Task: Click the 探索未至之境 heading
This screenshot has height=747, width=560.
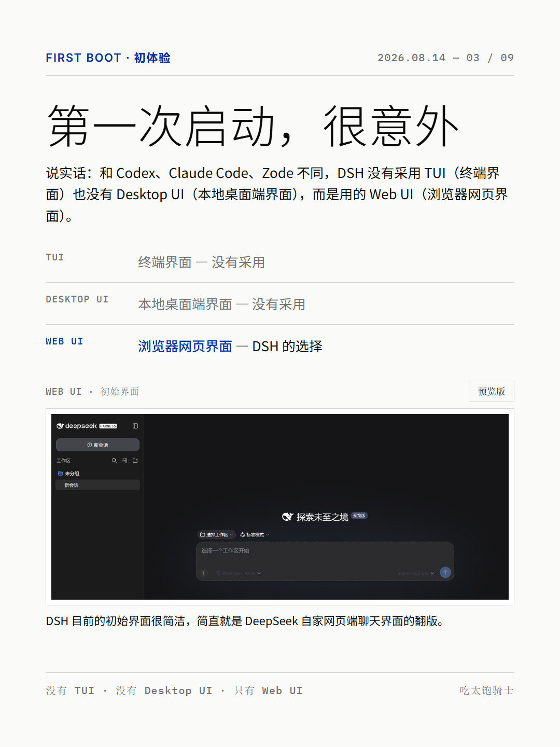Action: coord(323,517)
